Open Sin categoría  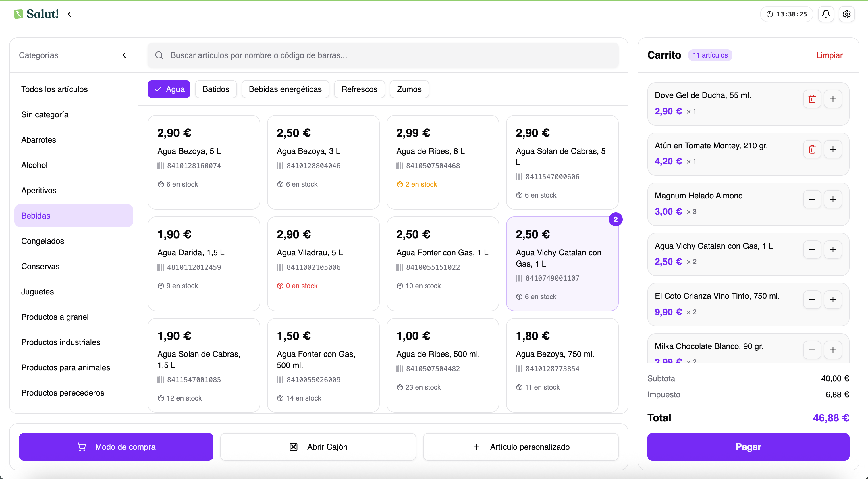[74, 114]
